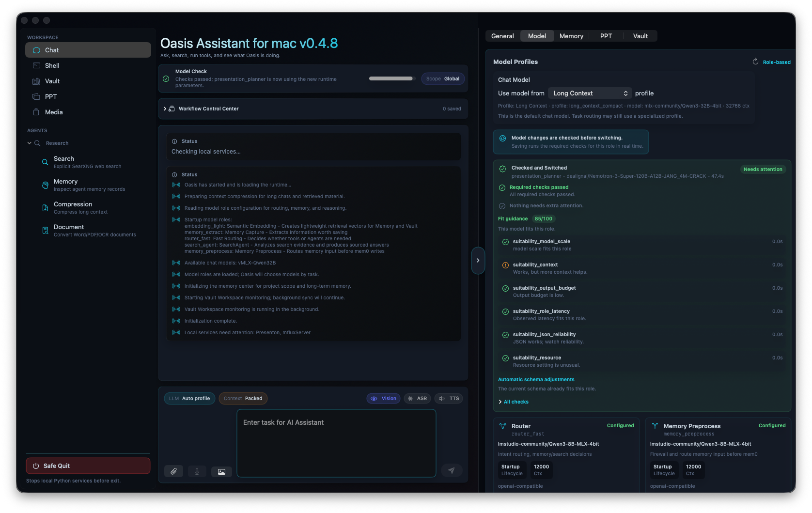Click the Workflow Control Center icon
Viewport: 812px width, 513px height.
click(x=172, y=109)
